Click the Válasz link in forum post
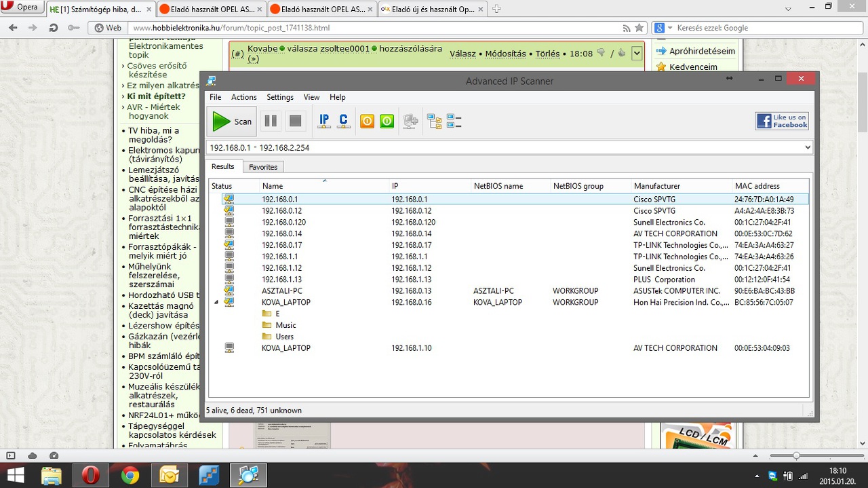The width and height of the screenshot is (868, 488). 462,54
